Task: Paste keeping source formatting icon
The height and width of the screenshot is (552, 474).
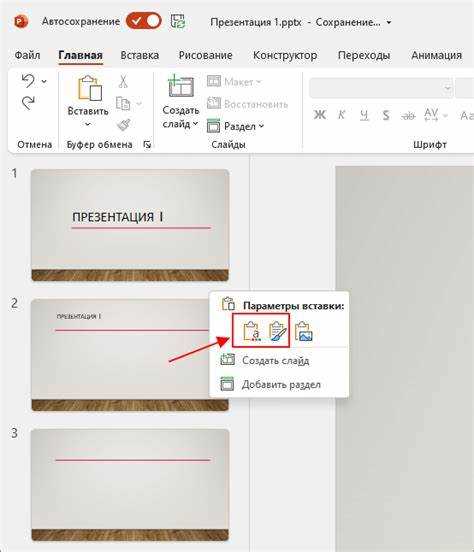Action: pyautogui.click(x=278, y=332)
